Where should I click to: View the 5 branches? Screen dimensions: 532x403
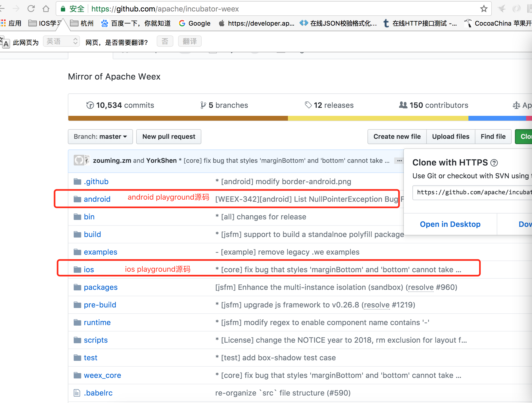[224, 105]
